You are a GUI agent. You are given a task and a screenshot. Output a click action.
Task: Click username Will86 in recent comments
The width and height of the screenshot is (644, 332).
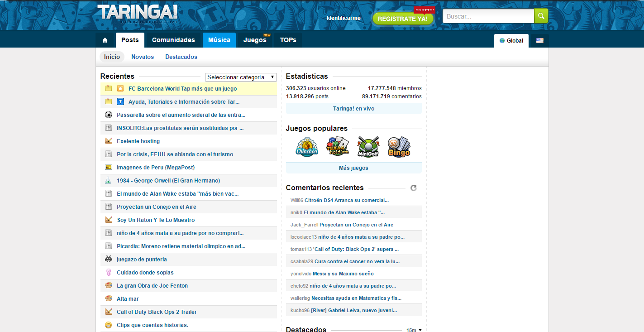(297, 200)
